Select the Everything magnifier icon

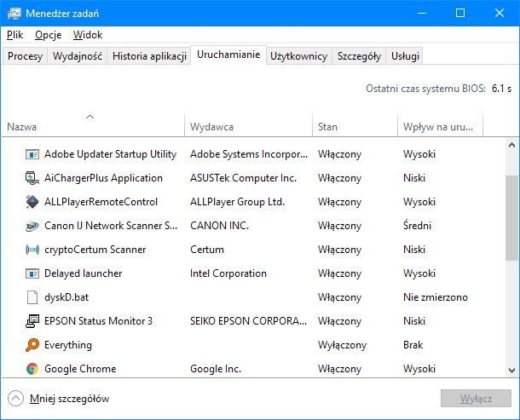tap(32, 345)
